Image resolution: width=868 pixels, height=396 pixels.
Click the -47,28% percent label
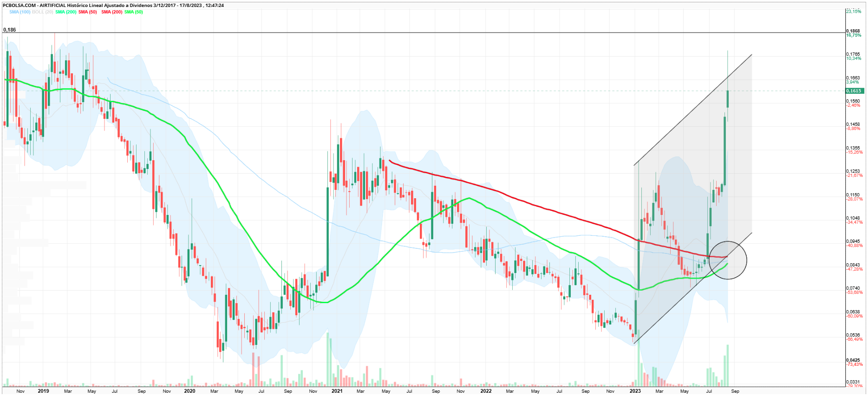[x=855, y=269]
